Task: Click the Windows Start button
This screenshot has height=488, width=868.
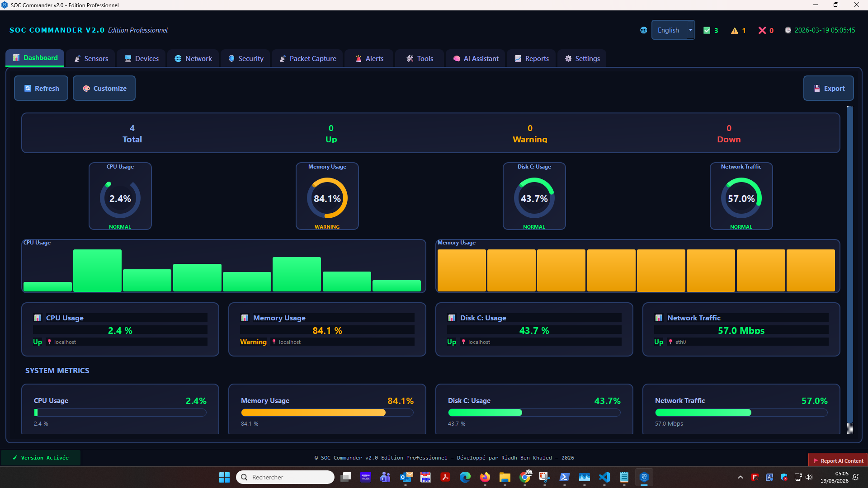Action: pos(224,477)
